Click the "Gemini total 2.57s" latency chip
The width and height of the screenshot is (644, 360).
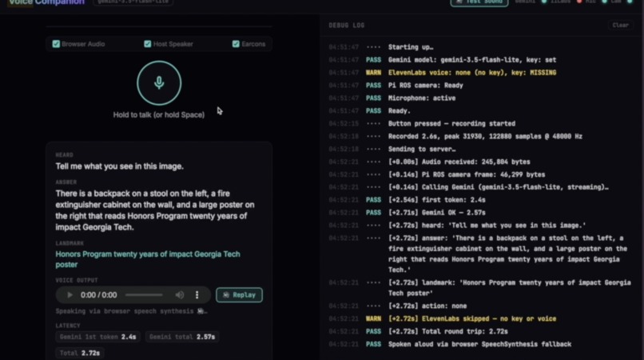point(182,337)
